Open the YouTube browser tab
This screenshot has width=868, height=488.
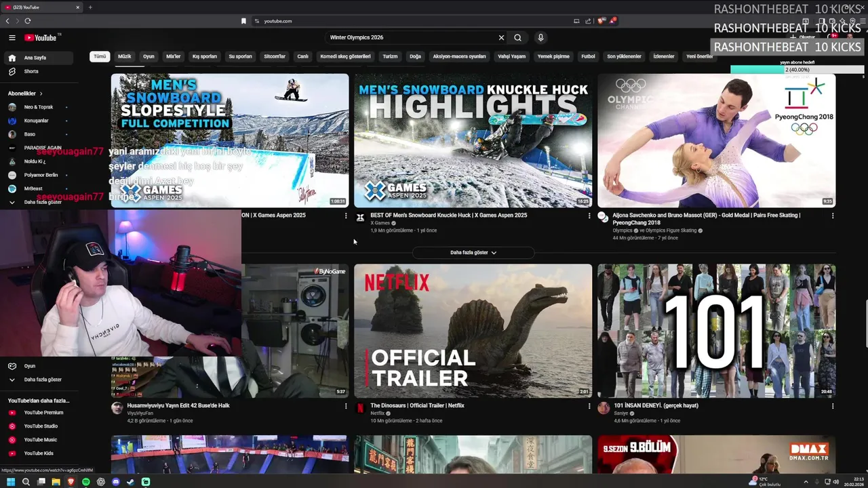42,7
